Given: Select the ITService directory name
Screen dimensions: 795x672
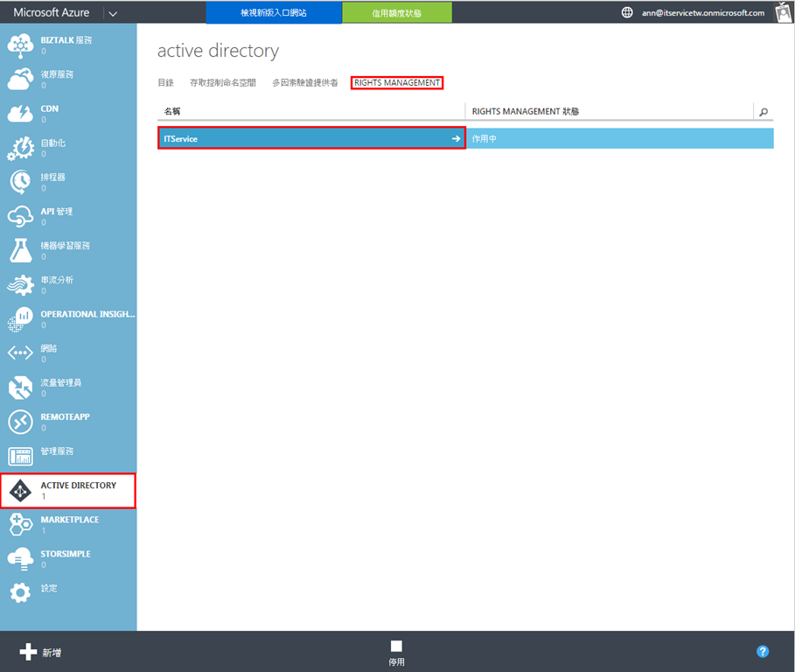Looking at the screenshot, I should tap(180, 138).
